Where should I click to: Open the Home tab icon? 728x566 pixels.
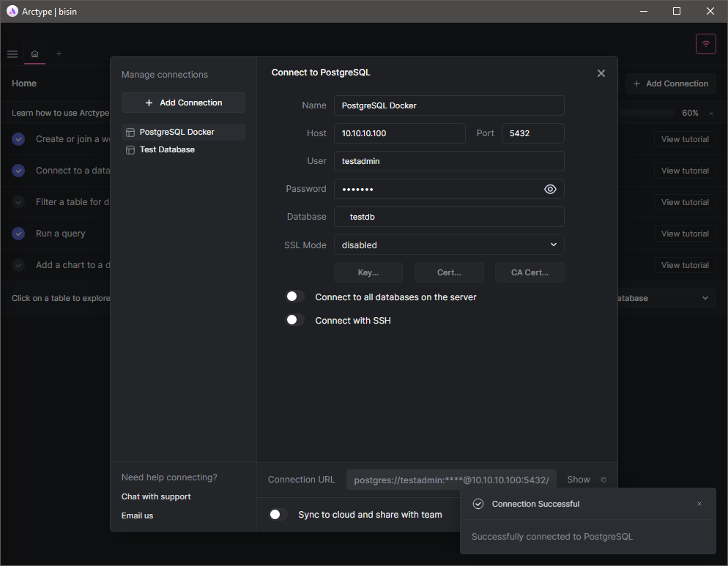click(34, 54)
